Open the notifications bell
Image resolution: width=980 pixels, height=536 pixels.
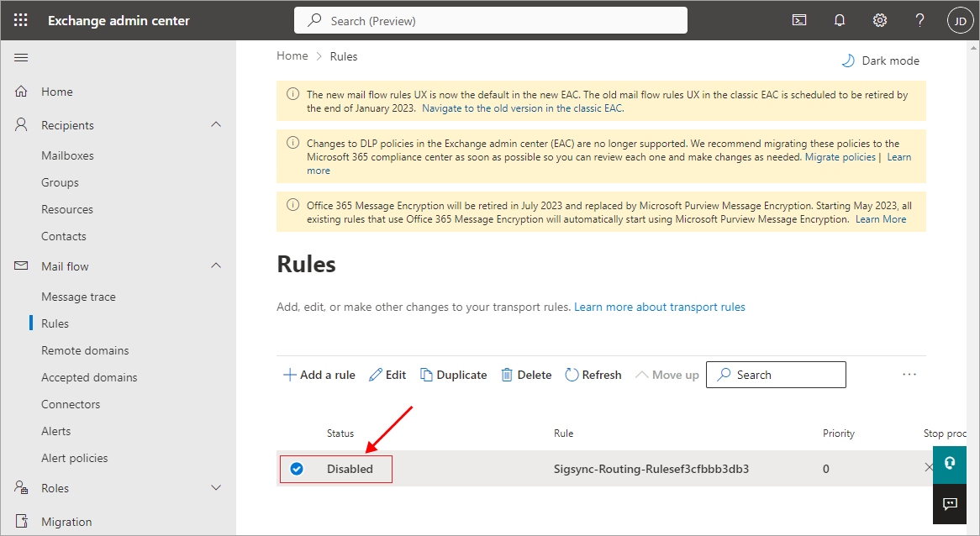pyautogui.click(x=840, y=21)
